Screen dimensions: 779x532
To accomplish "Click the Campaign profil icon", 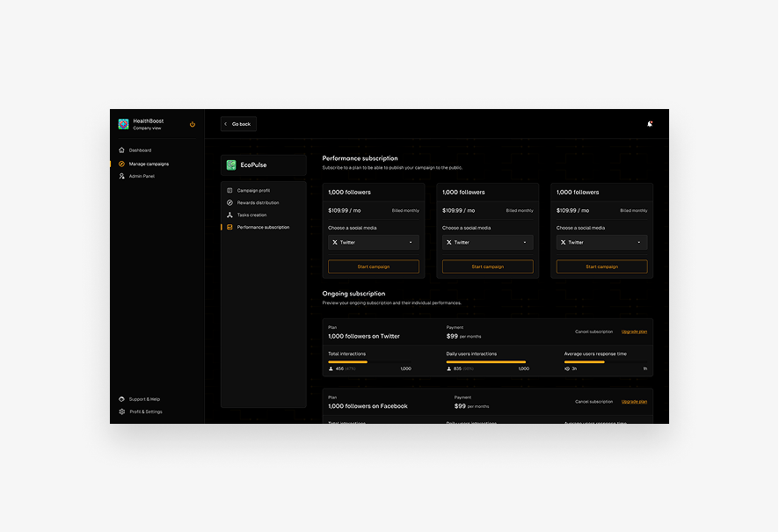I will pyautogui.click(x=230, y=190).
